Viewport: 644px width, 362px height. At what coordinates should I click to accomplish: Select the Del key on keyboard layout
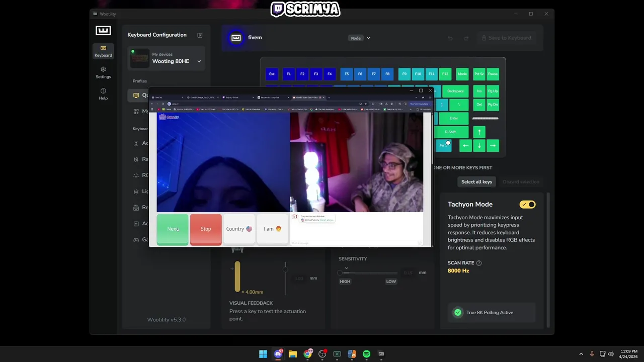[479, 105]
